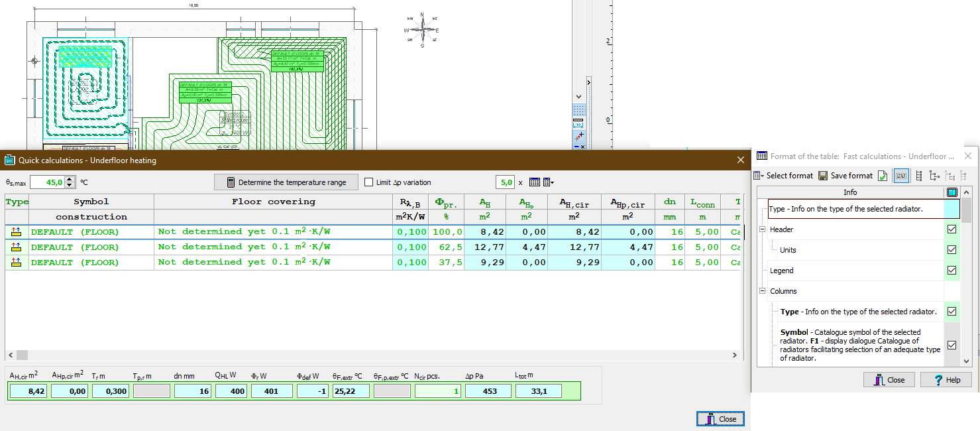
Task: Open table list dropdown icon in Quick calculations
Action: [x=548, y=182]
